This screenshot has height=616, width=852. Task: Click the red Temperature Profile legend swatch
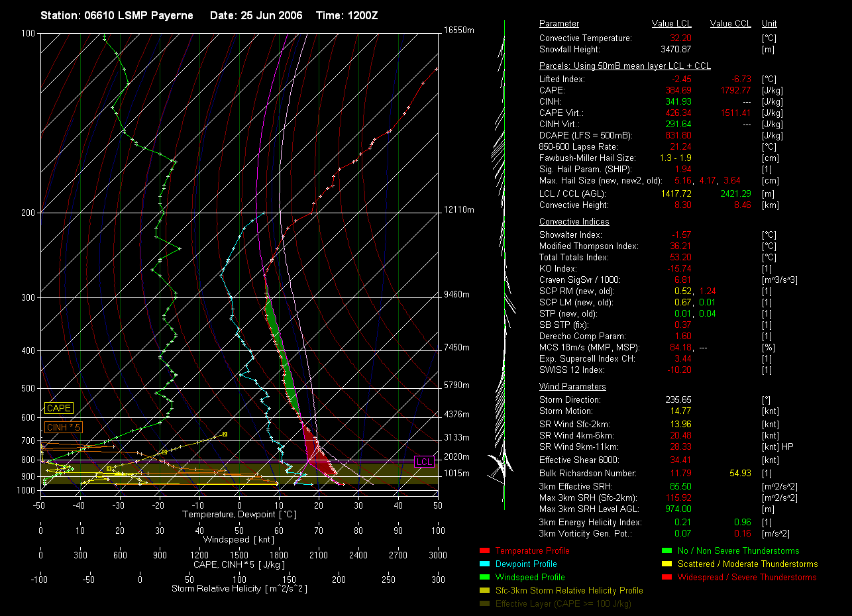point(483,551)
